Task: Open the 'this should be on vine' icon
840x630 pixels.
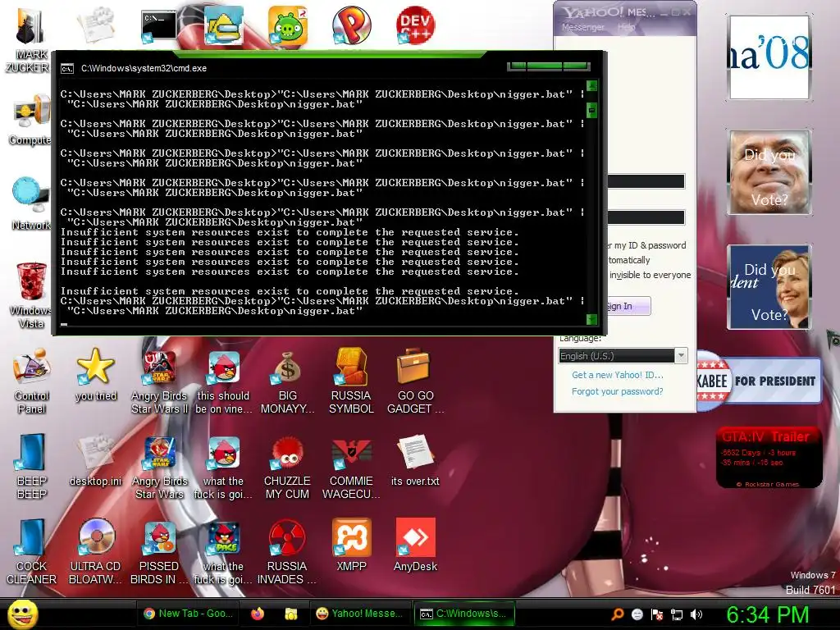Action: tap(223, 381)
